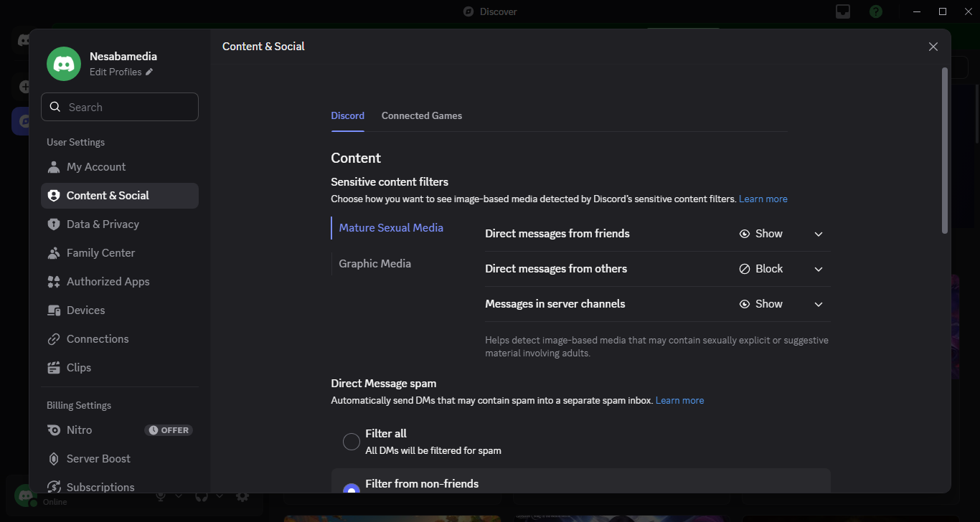Select the Graphic Media filter category

[x=374, y=264]
